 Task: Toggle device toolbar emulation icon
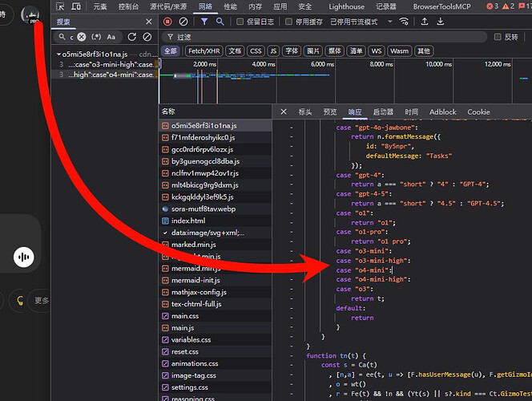click(x=75, y=6)
